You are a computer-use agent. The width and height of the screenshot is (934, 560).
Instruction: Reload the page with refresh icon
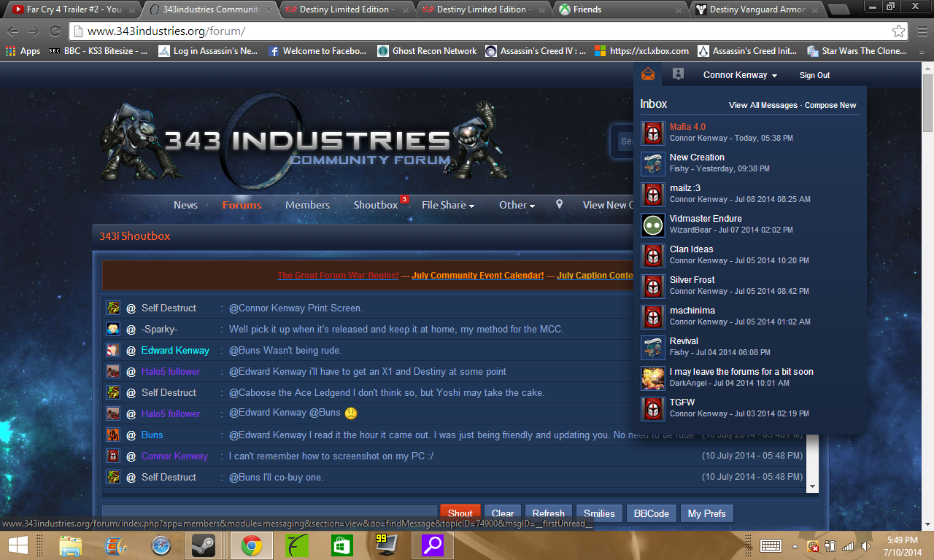(x=55, y=31)
